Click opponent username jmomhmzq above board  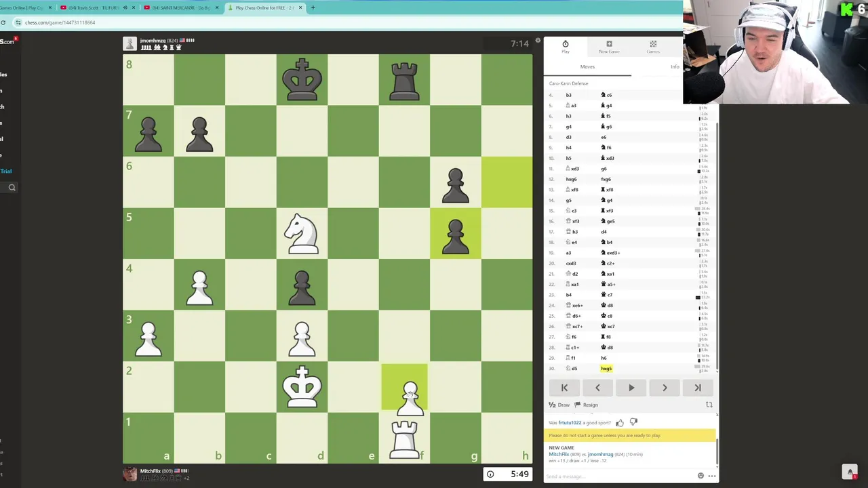[x=153, y=41]
